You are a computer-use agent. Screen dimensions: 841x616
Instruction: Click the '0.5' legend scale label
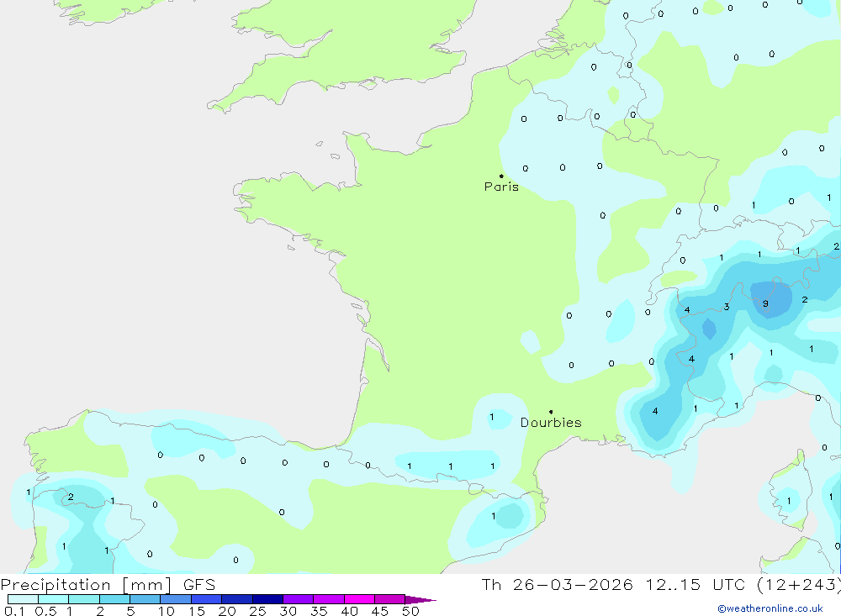[x=45, y=611]
